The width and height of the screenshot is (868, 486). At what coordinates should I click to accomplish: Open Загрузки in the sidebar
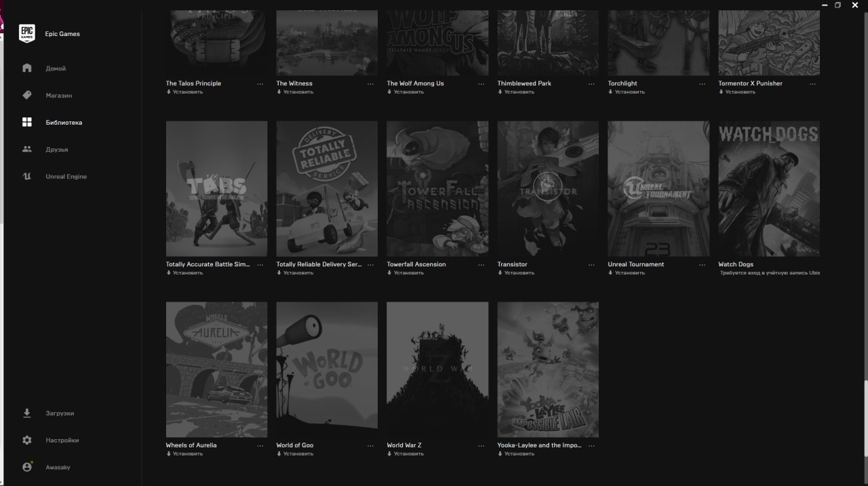(x=60, y=413)
